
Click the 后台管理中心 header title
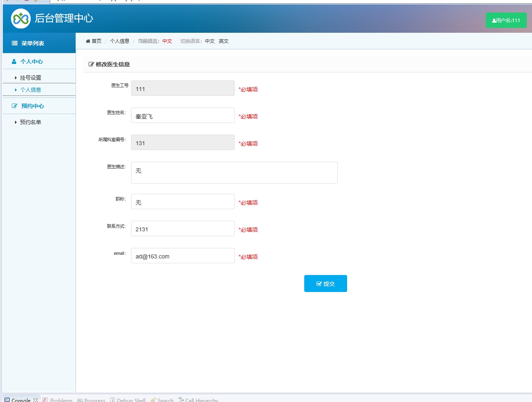[x=64, y=18]
